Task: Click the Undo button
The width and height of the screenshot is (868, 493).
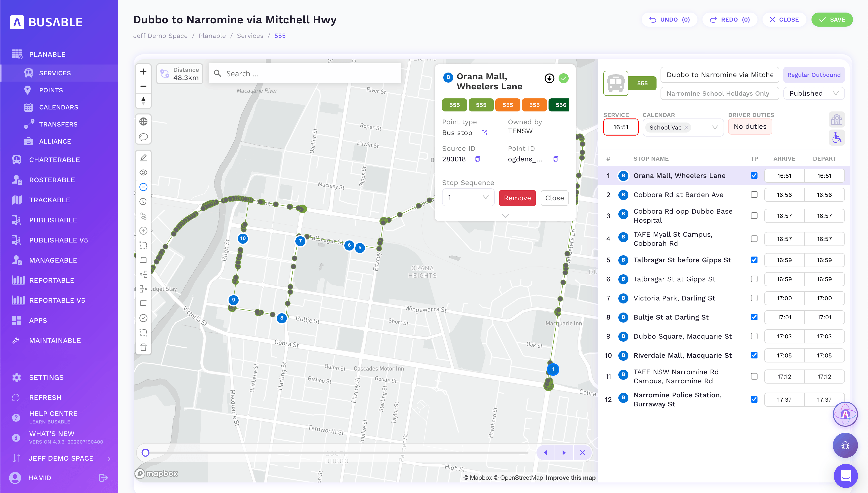Action: (669, 20)
